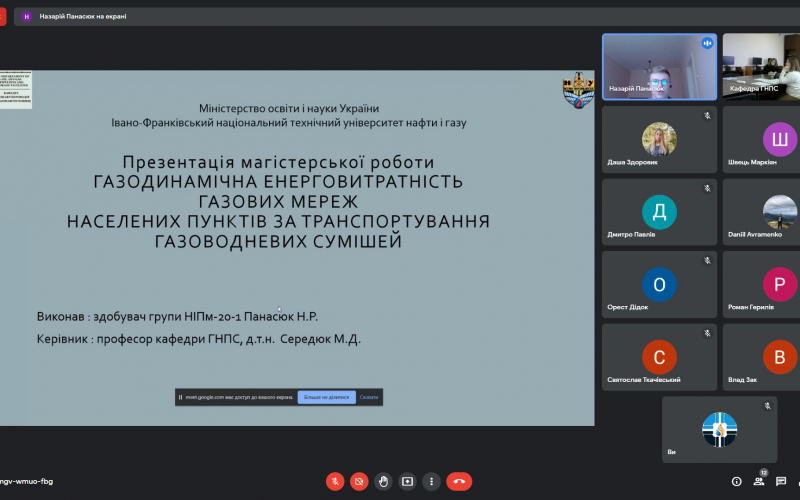Toggle the microphone mute button
800x500 pixels.
335,481
